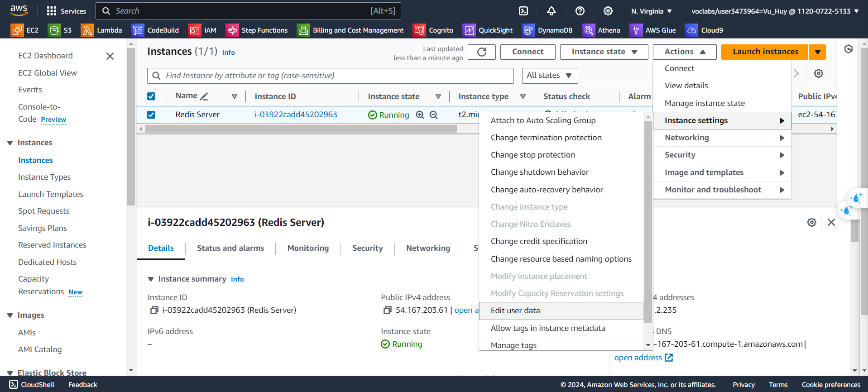
Task: Edit the Name column pencil icon
Action: (204, 96)
